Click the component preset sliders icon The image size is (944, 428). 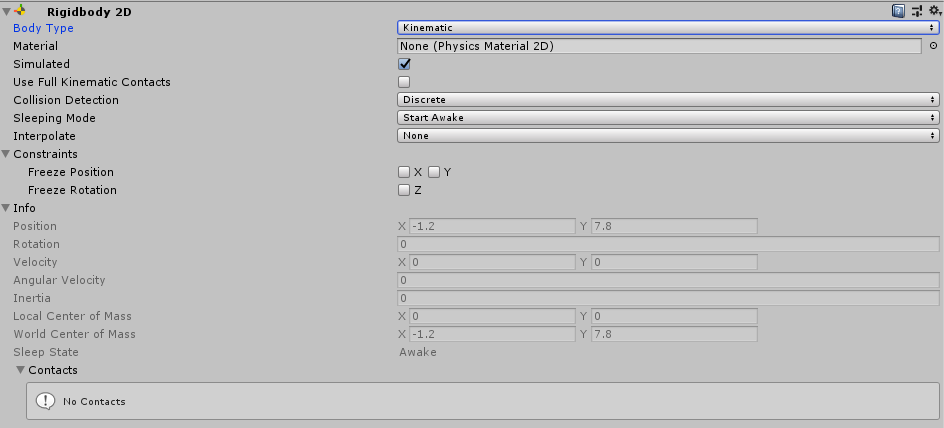(x=917, y=10)
